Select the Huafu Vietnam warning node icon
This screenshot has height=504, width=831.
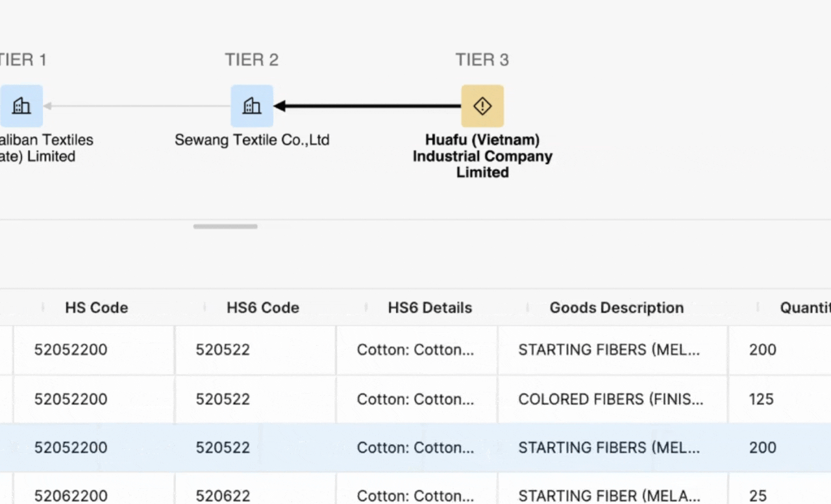482,106
